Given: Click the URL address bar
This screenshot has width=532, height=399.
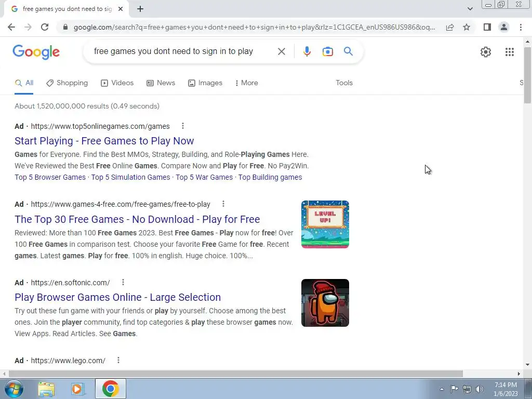Looking at the screenshot, I should point(254,27).
